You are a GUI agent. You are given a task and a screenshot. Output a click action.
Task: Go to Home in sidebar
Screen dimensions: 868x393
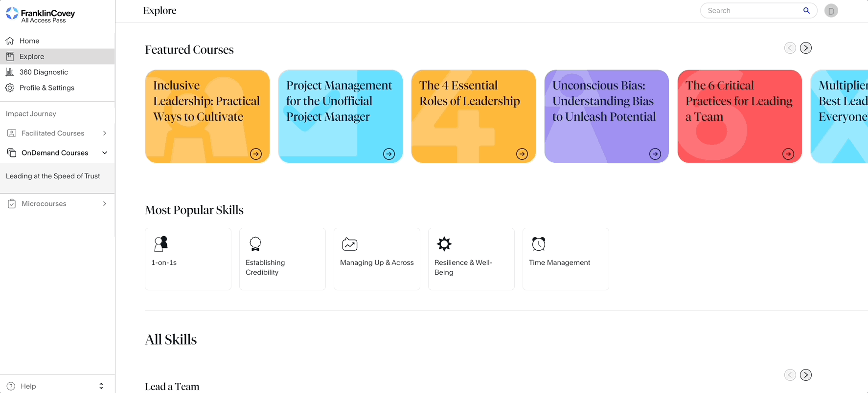click(x=29, y=41)
